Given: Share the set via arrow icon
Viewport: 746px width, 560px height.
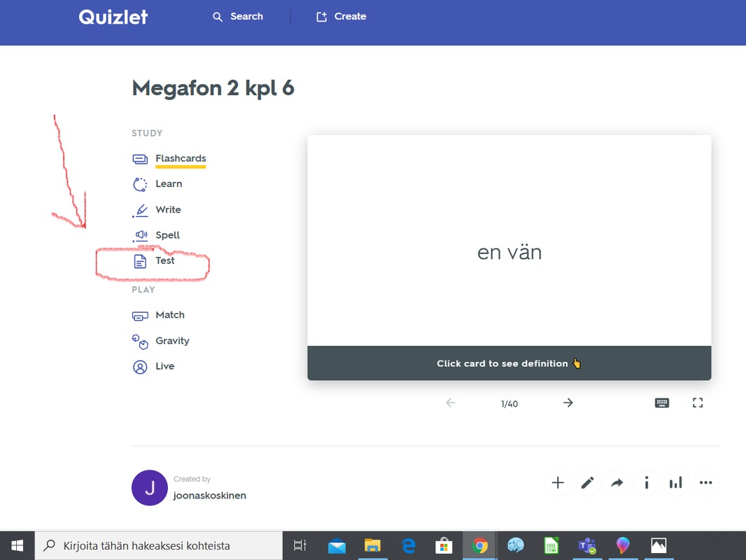Looking at the screenshot, I should (x=617, y=483).
